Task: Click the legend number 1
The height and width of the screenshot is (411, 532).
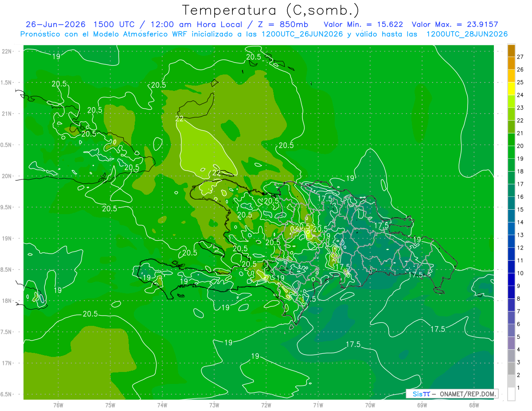Action: point(519,388)
